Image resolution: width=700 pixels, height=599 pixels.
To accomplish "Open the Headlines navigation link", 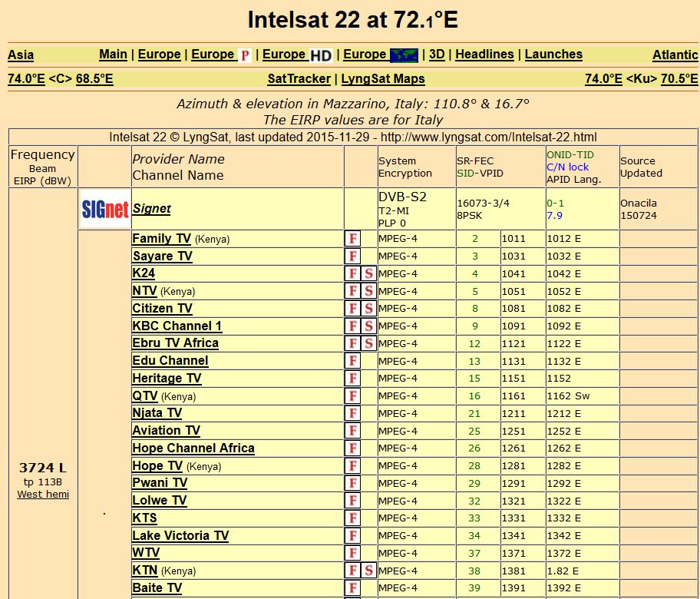I will (484, 55).
